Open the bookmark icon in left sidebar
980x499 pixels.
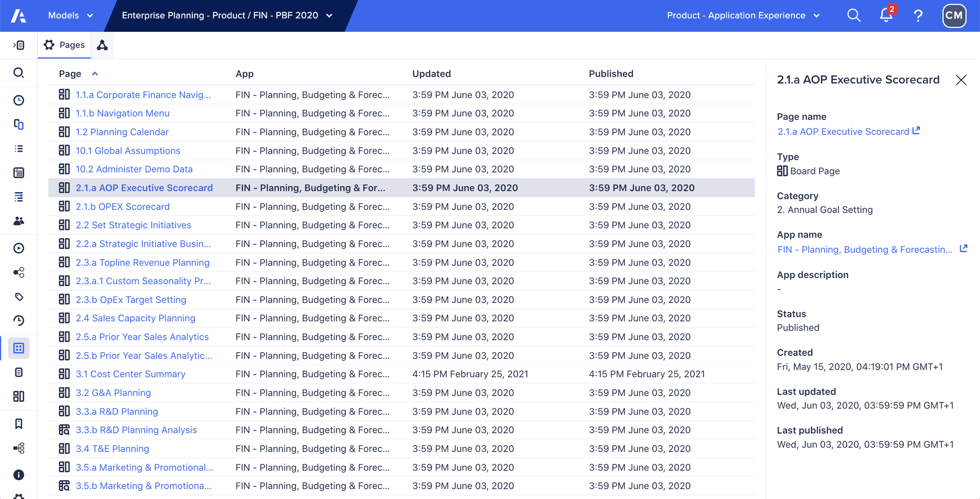coord(19,424)
